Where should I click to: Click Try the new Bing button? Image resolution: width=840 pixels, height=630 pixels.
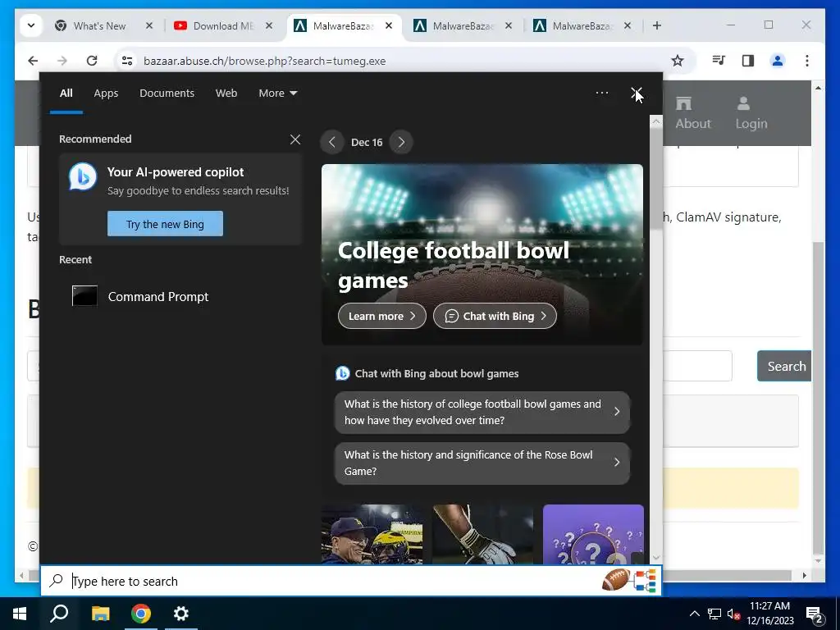pyautogui.click(x=165, y=224)
